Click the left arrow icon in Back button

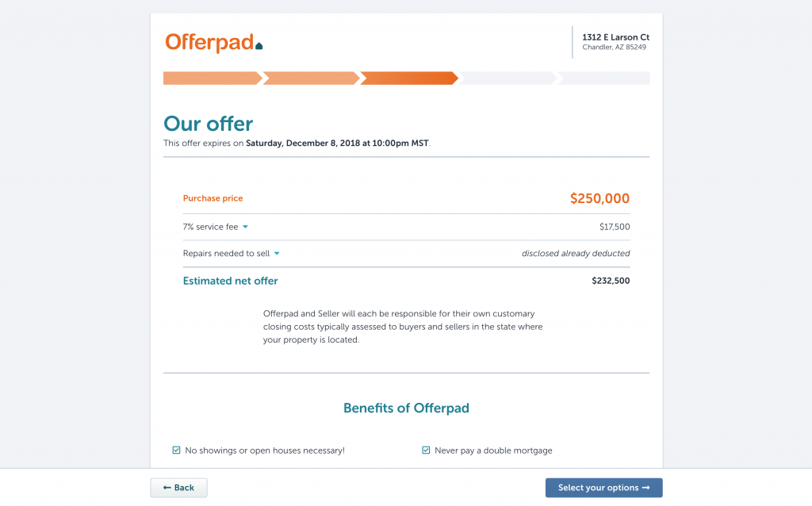coord(167,488)
